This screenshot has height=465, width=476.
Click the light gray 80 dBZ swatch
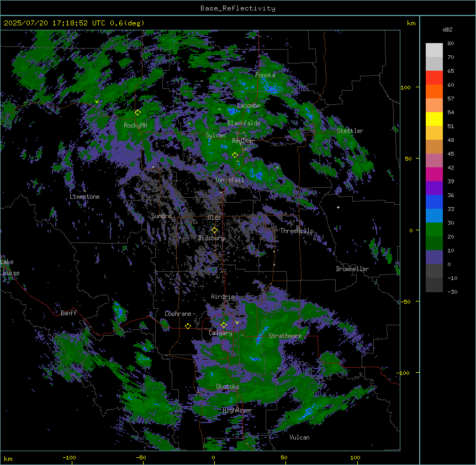tap(434, 50)
